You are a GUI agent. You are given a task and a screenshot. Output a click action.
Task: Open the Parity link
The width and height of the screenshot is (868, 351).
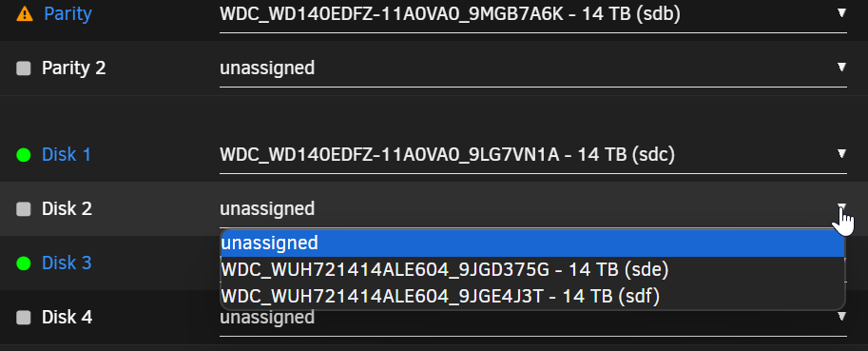pyautogui.click(x=68, y=14)
